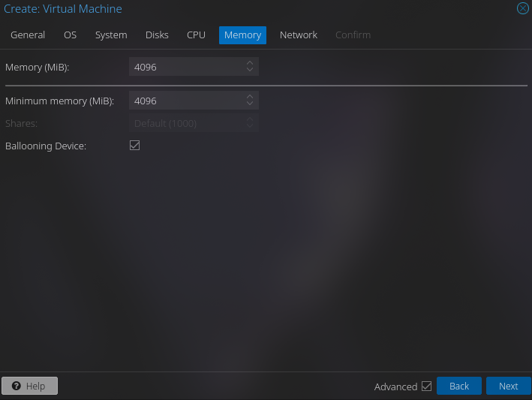
Task: Switch to the General tab
Action: tap(28, 35)
